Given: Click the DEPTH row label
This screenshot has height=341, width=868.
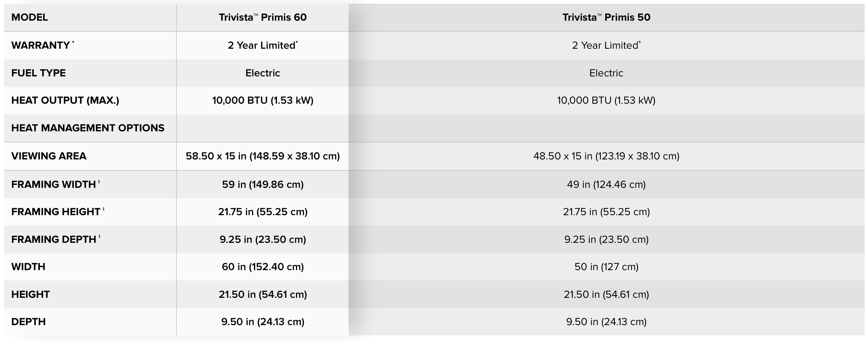Looking at the screenshot, I should point(28,322).
